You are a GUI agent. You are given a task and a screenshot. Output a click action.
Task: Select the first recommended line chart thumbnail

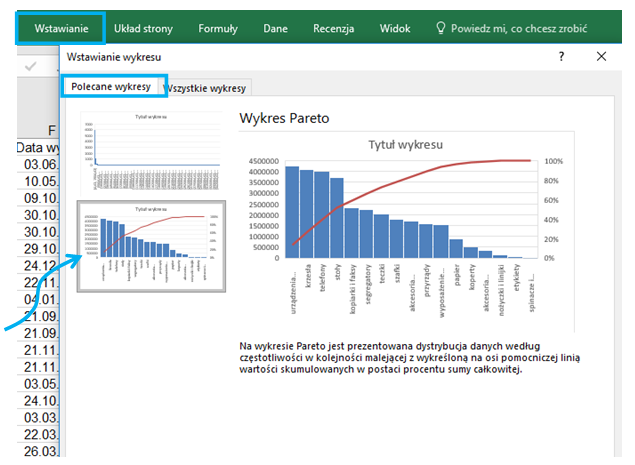[x=151, y=152]
